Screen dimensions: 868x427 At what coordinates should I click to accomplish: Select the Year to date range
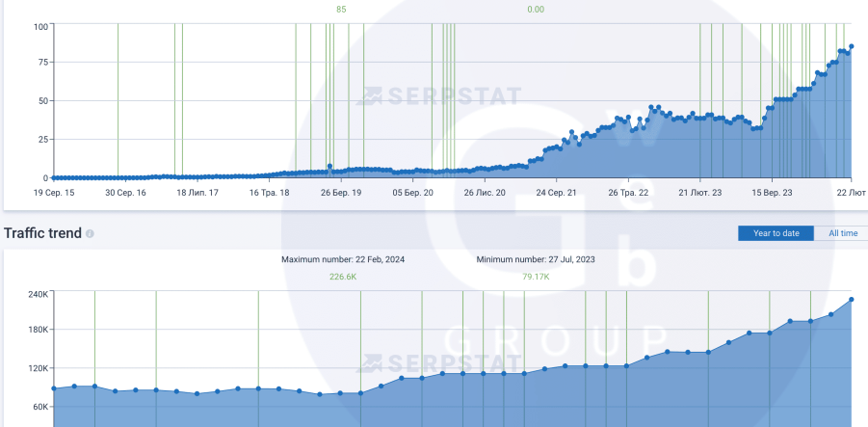click(x=776, y=233)
